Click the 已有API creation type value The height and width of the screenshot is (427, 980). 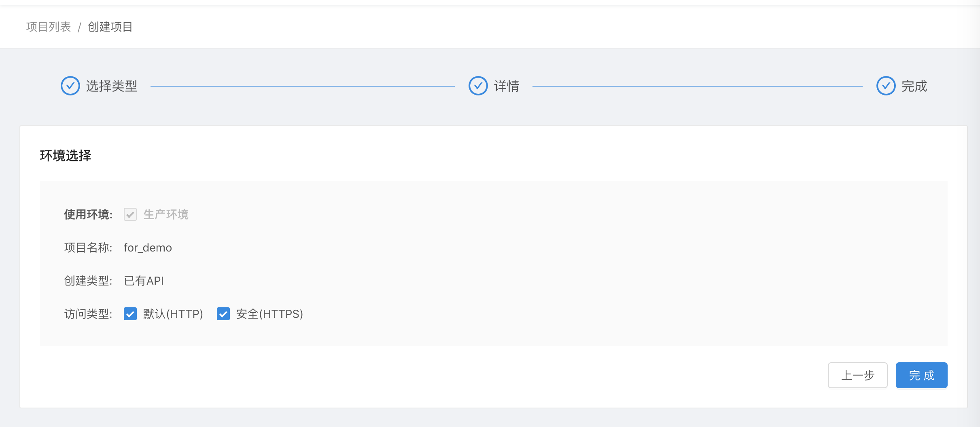144,281
